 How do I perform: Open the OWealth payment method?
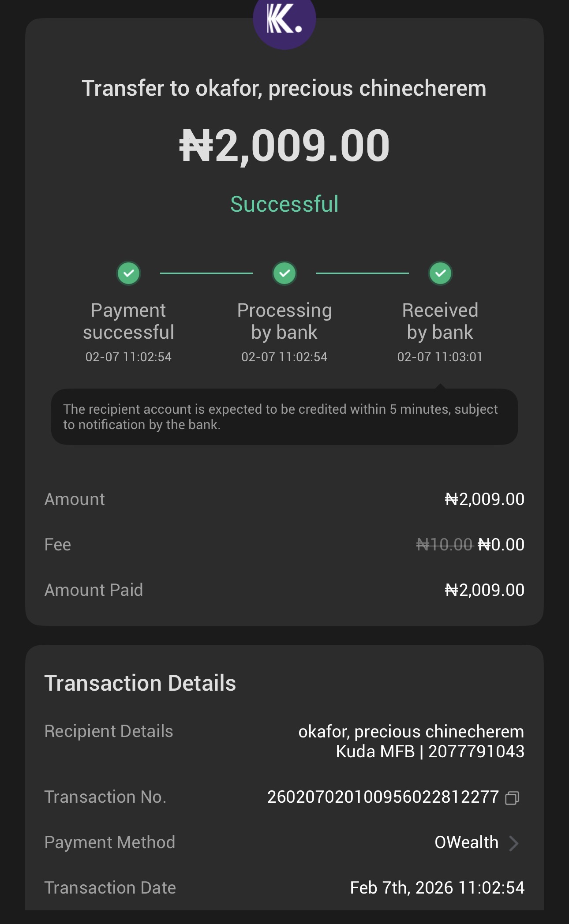click(466, 842)
